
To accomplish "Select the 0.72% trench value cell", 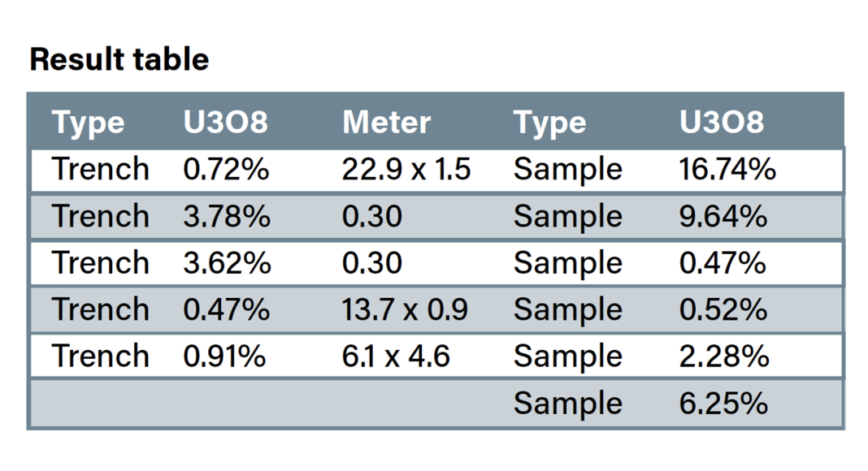I will (225, 169).
